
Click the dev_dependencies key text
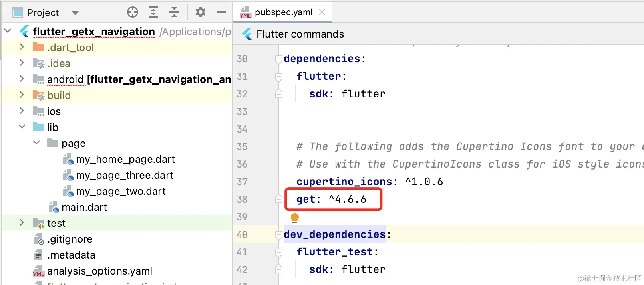point(334,235)
